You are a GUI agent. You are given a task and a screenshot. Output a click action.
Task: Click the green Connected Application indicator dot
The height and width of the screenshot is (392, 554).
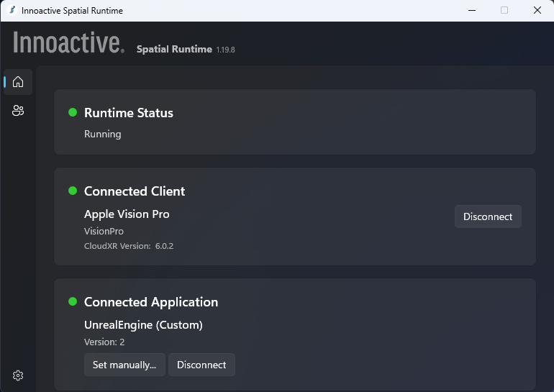tap(73, 302)
